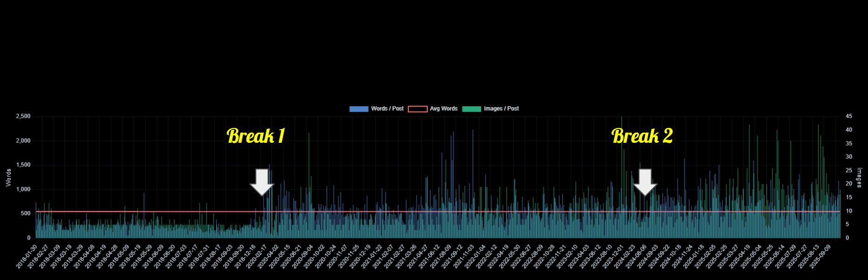
Task: Click the Images right axis title
Action: (859, 178)
